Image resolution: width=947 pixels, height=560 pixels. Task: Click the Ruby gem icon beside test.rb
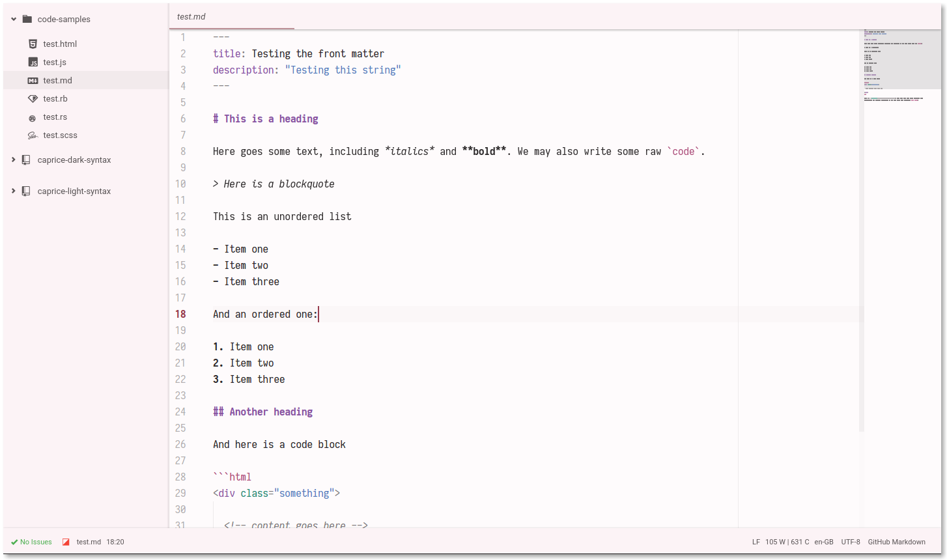click(33, 98)
